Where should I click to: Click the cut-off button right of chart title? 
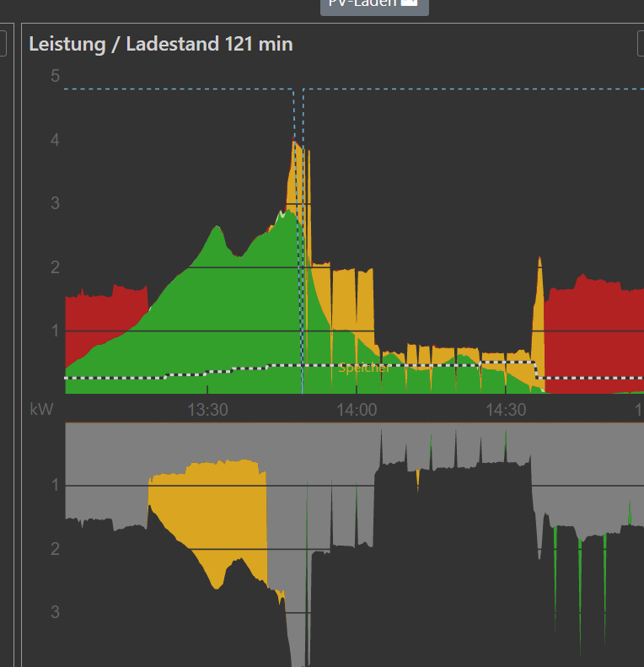tap(641, 44)
